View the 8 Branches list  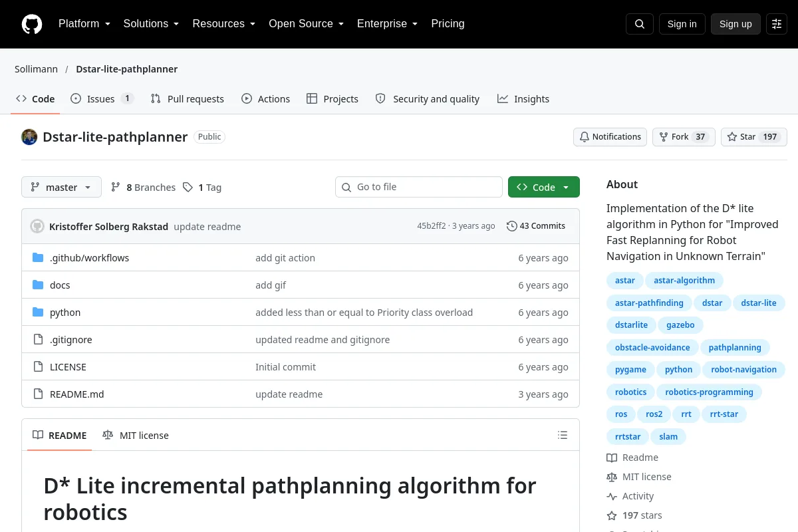point(143,188)
